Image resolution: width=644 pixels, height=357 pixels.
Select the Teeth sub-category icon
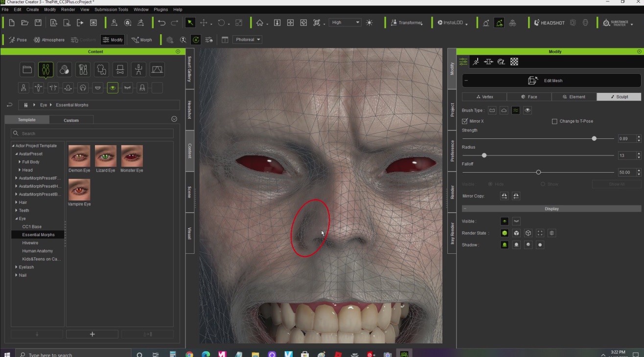pos(98,88)
